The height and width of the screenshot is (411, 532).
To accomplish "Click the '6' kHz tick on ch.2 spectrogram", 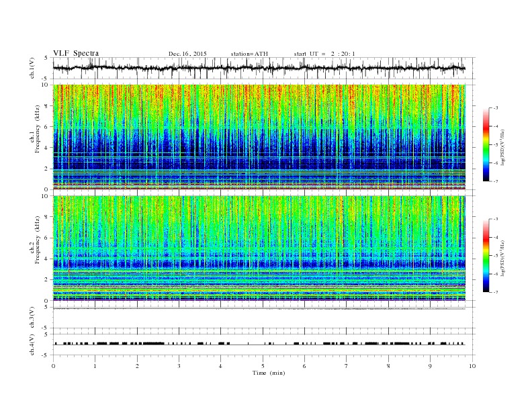I will pyautogui.click(x=47, y=238).
